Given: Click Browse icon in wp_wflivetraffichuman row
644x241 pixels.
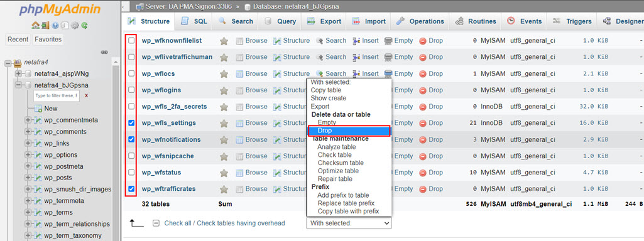Looking at the screenshot, I should 239,58.
